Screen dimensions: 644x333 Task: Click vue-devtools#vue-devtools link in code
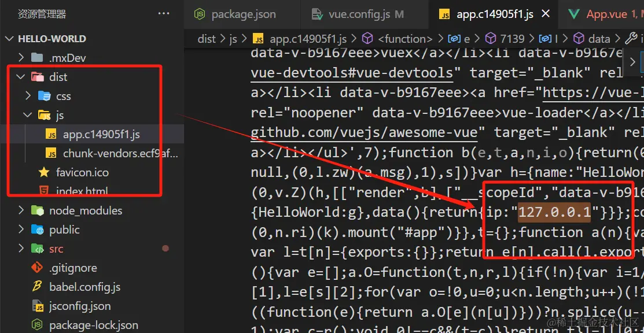(352, 73)
